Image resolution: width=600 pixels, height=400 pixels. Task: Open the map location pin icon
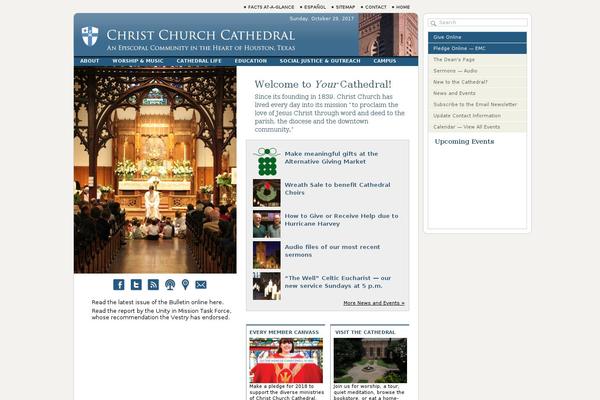[185, 284]
